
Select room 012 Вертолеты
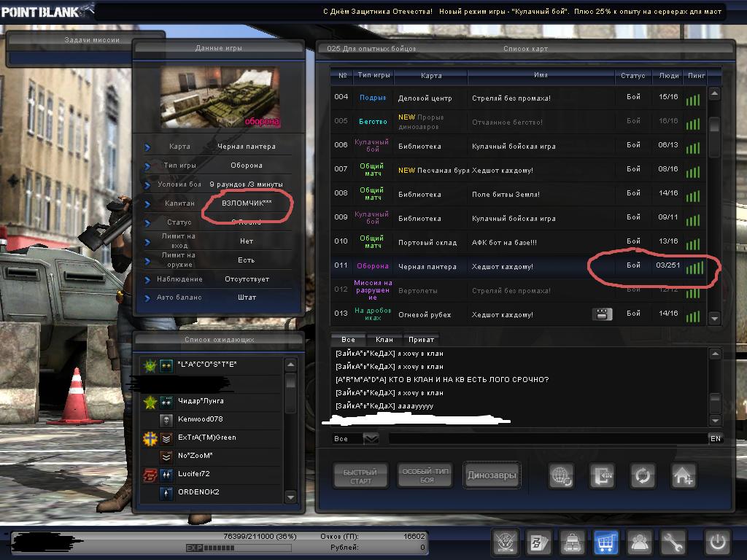tap(519, 290)
